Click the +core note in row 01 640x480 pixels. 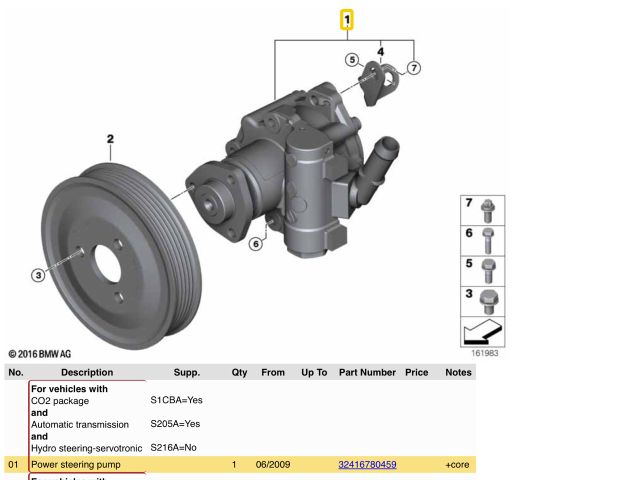coord(458,465)
